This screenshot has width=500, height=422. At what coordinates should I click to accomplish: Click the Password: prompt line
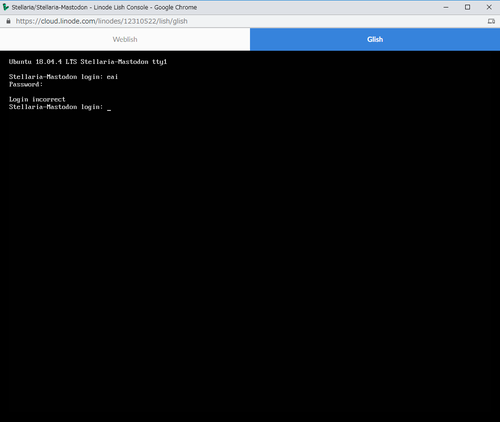point(26,84)
